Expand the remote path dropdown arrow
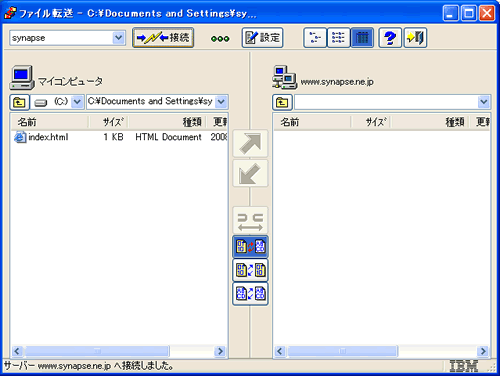The height and width of the screenshot is (376, 500). pos(484,102)
